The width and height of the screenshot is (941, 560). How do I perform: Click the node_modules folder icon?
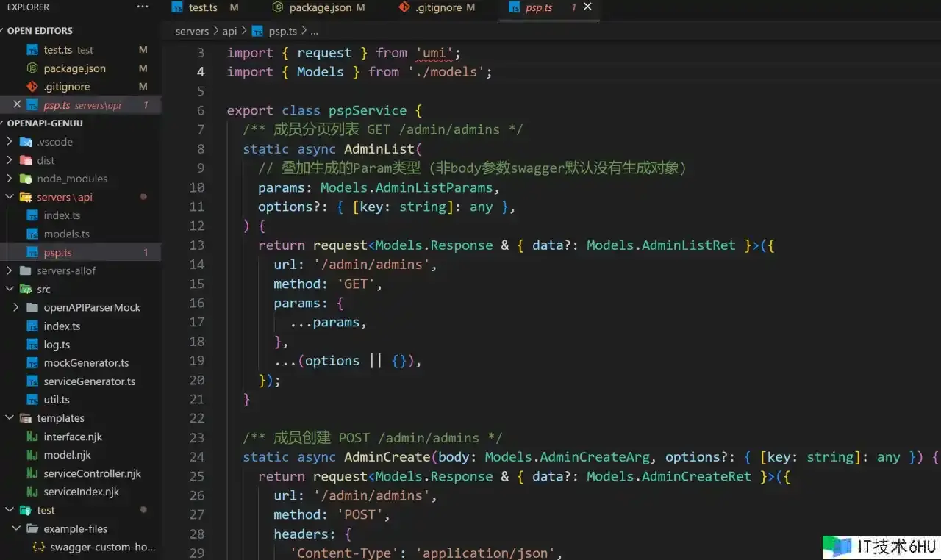(x=26, y=179)
